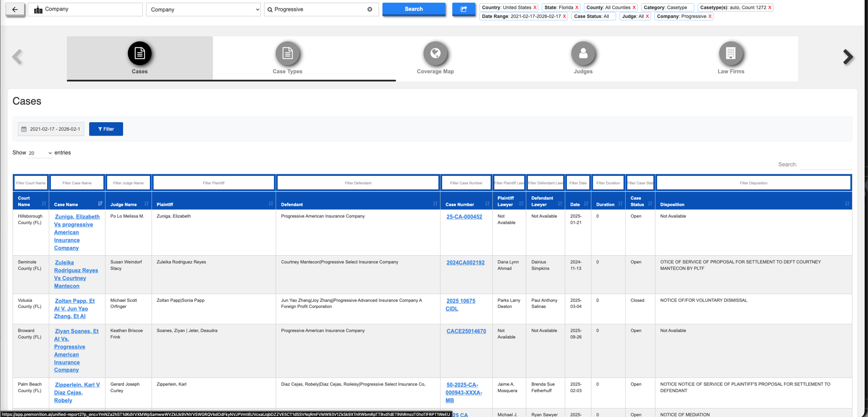The height and width of the screenshot is (417, 868).
Task: Focus the table Search text field
Action: pyautogui.click(x=826, y=165)
